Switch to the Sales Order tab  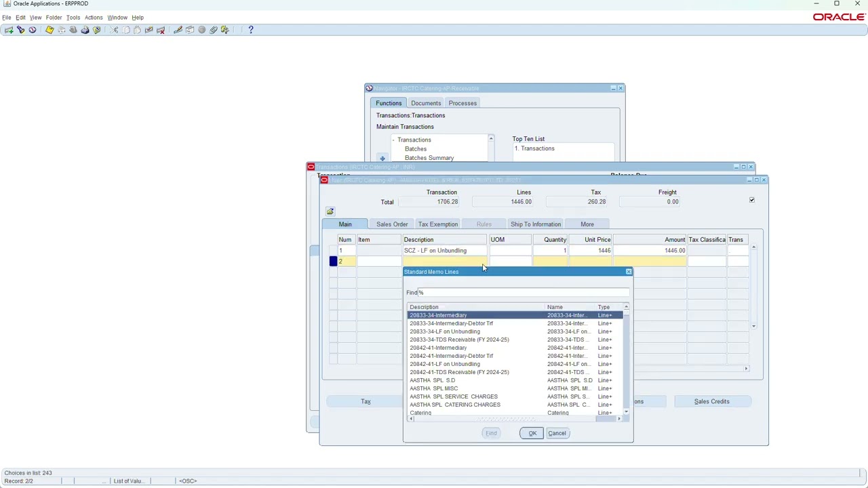click(x=392, y=224)
